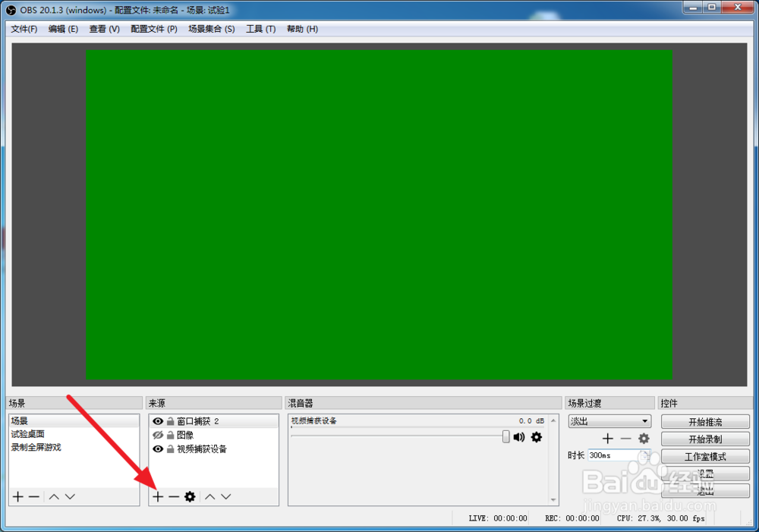Select the 窗口捕获 2 source row

pyautogui.click(x=213, y=421)
